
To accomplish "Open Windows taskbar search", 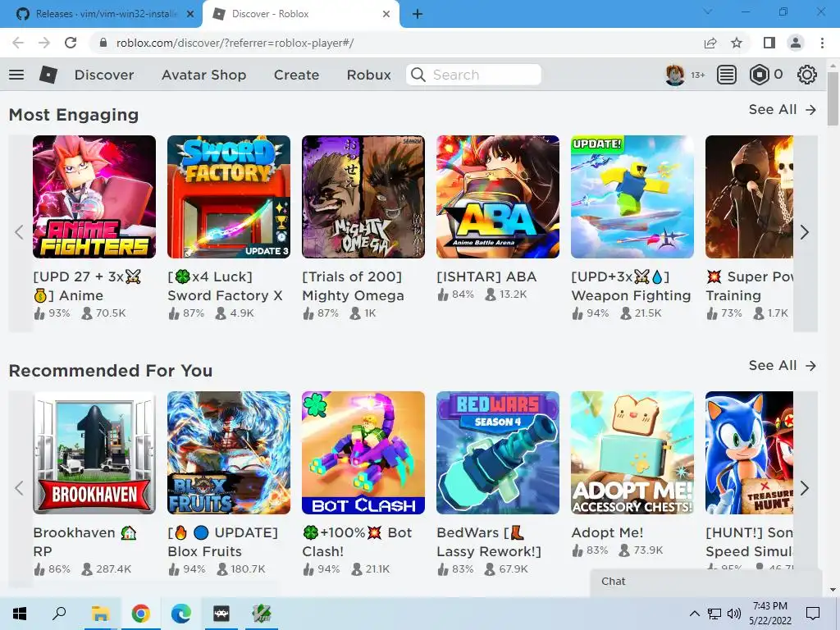I will click(x=59, y=614).
